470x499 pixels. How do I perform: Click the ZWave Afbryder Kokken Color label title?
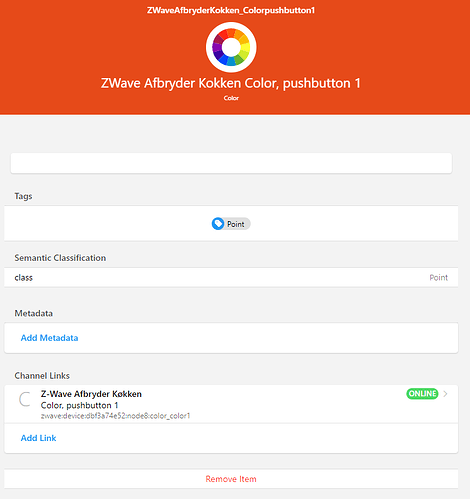(231, 83)
